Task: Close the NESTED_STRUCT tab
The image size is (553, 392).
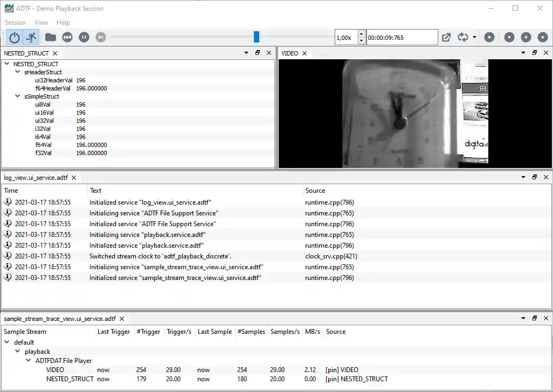Action: point(55,53)
